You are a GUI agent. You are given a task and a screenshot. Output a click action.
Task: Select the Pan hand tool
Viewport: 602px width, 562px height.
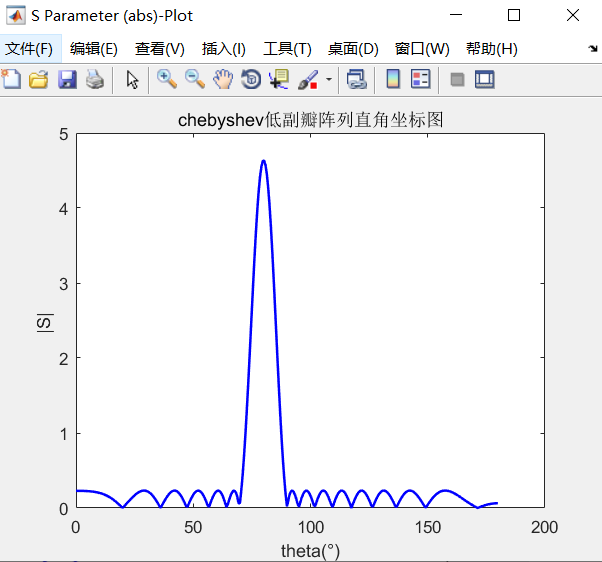(223, 79)
